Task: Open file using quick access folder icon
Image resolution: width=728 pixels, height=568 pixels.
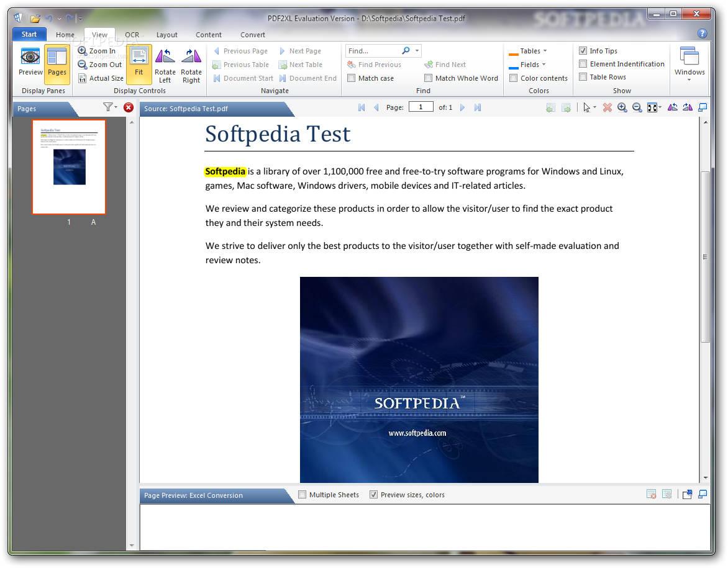Action: pyautogui.click(x=35, y=19)
